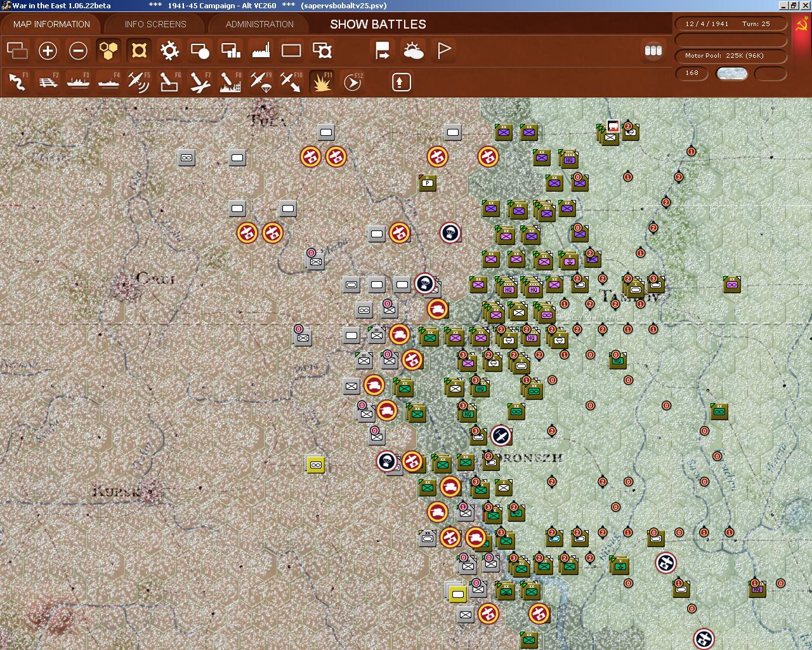
Task: Click the Motor Pool 225K readout
Action: pos(731,56)
